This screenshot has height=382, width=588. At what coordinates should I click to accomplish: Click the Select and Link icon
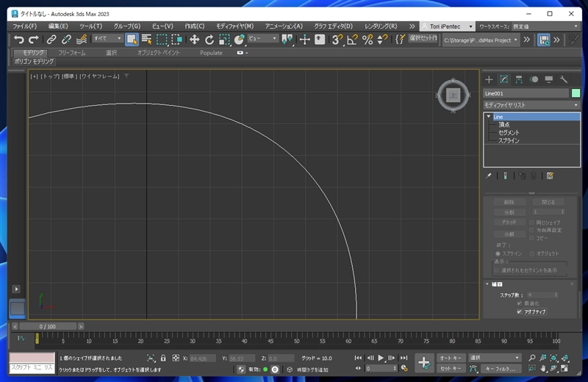click(51, 40)
